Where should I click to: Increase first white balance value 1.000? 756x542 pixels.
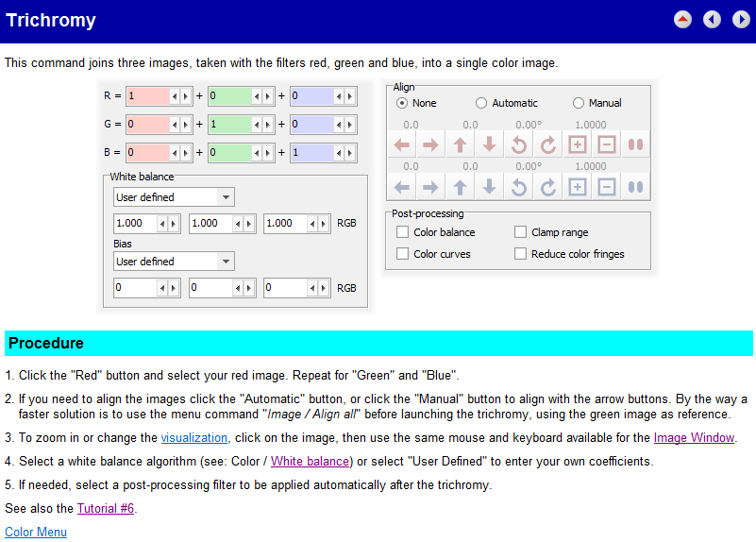point(174,224)
